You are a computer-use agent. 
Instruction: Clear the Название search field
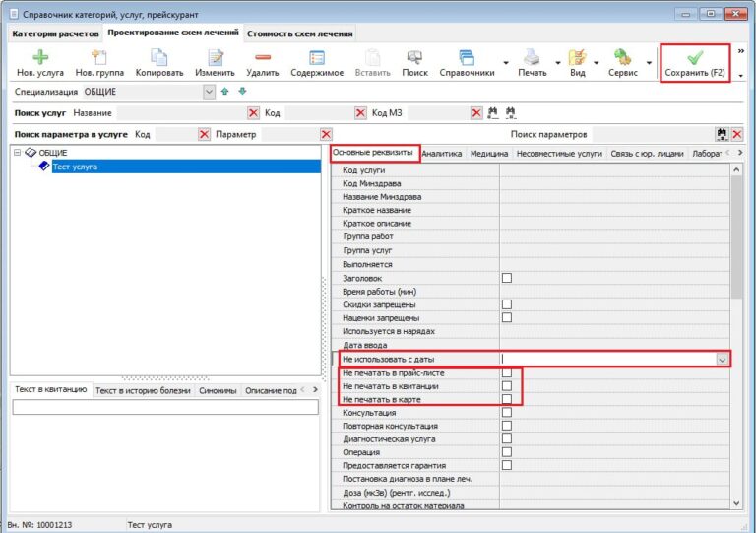(x=253, y=113)
